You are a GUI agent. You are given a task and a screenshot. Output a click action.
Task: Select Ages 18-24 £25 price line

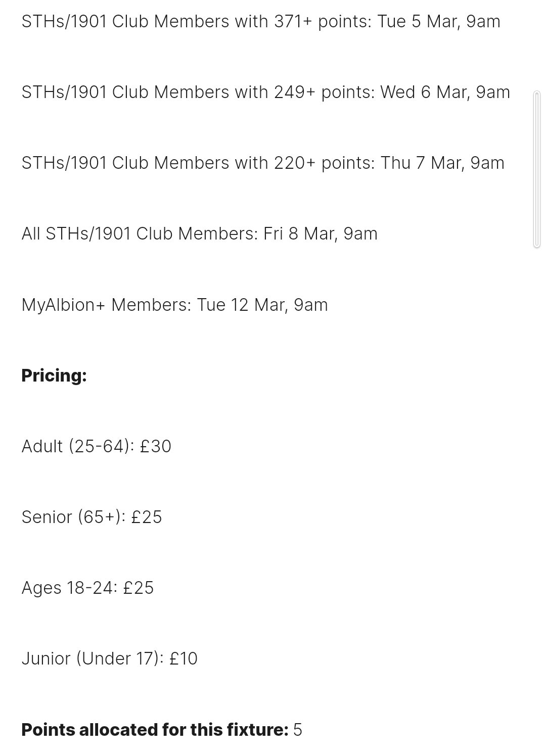point(87,588)
